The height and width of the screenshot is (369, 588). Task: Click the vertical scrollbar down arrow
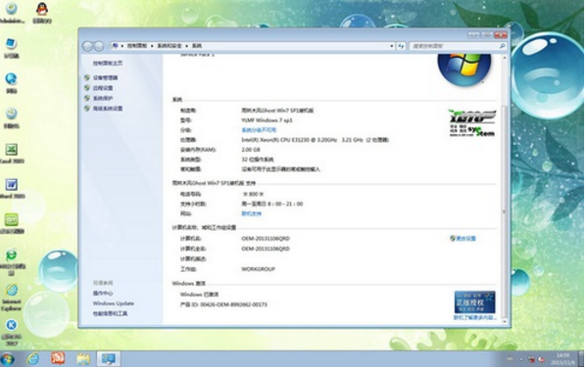click(505, 321)
